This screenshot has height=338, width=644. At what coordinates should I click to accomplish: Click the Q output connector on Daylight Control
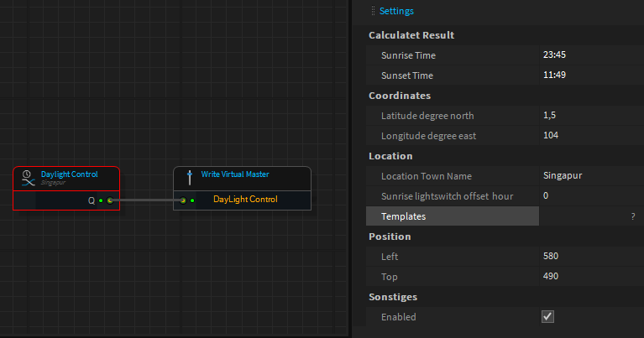[110, 200]
